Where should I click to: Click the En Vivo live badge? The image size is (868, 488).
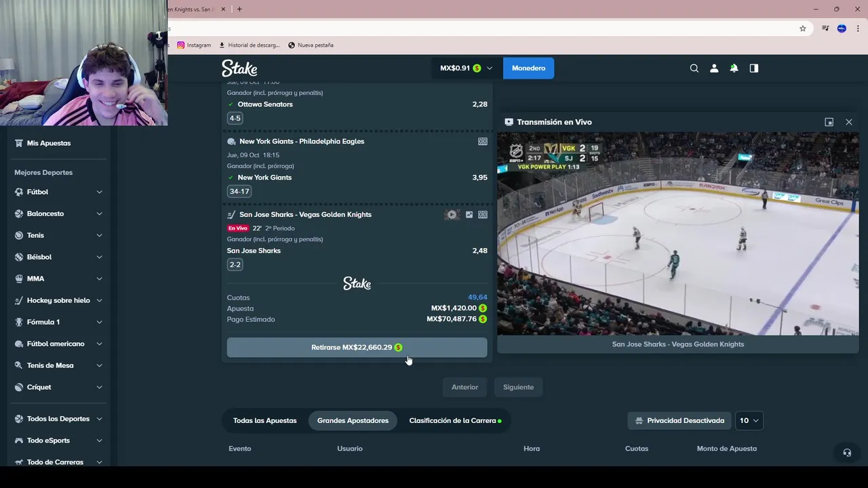click(238, 228)
